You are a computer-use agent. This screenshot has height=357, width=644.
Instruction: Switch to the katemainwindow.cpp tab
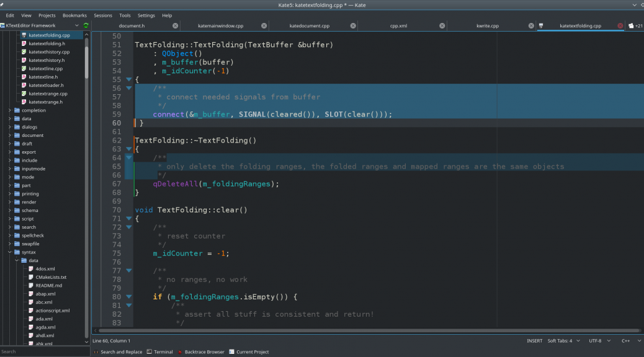pyautogui.click(x=220, y=26)
